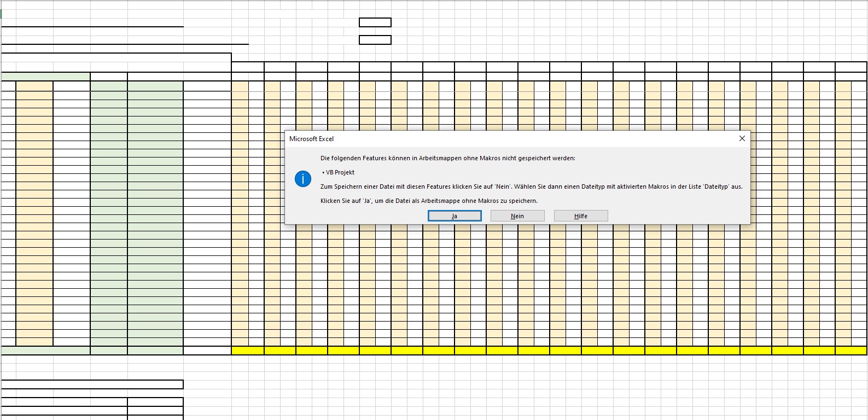The width and height of the screenshot is (868, 420).
Task: Select the upper small bordered box at sheet top
Action: tap(375, 22)
